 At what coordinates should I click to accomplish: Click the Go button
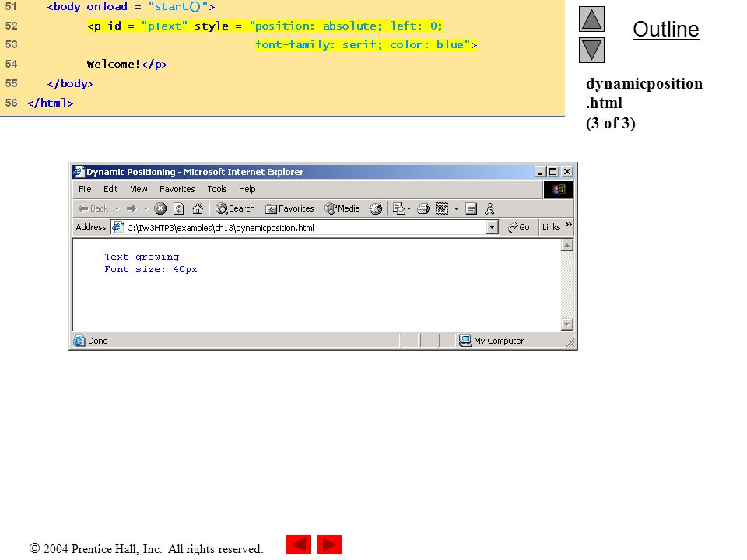tap(519, 227)
